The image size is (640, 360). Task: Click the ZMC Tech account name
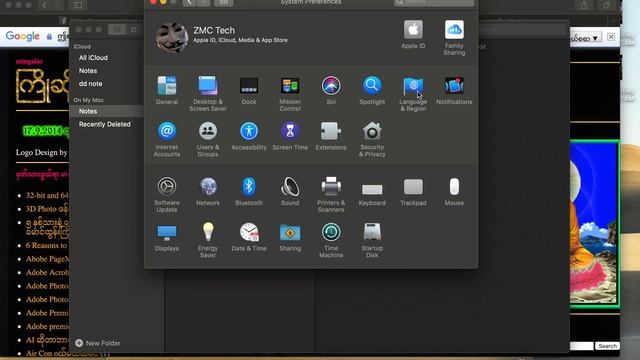pyautogui.click(x=214, y=30)
